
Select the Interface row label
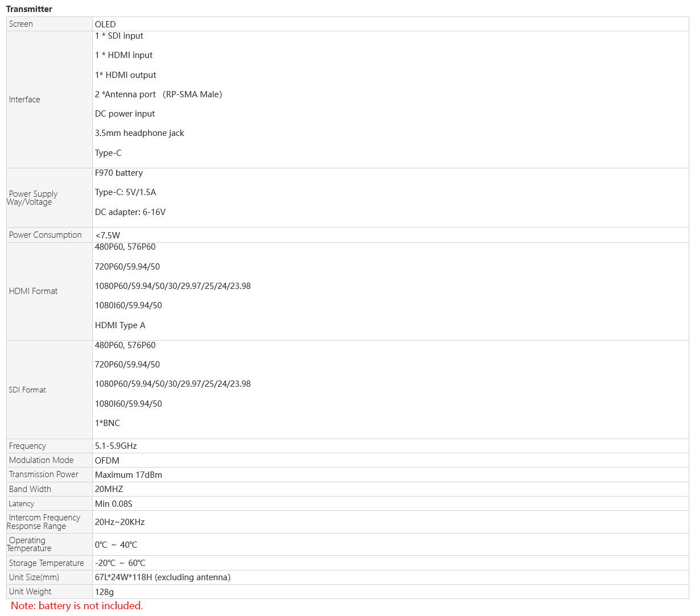[x=24, y=100]
